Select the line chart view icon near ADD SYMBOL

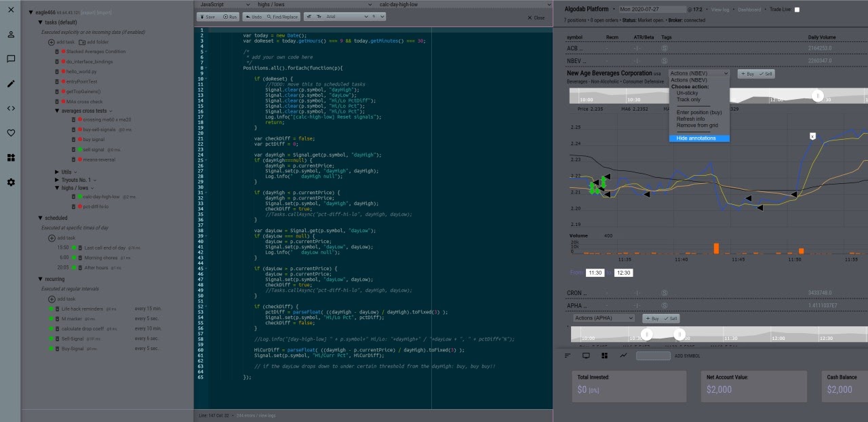click(623, 355)
